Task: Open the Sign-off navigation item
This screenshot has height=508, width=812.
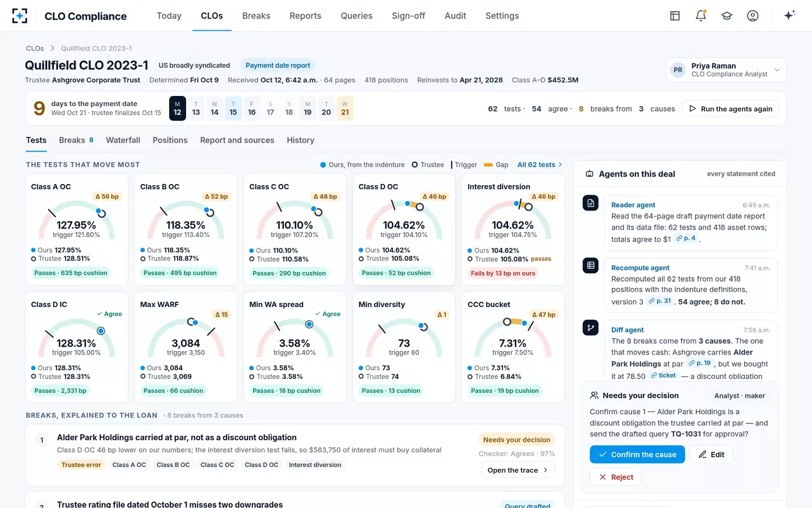Action: pos(408,16)
